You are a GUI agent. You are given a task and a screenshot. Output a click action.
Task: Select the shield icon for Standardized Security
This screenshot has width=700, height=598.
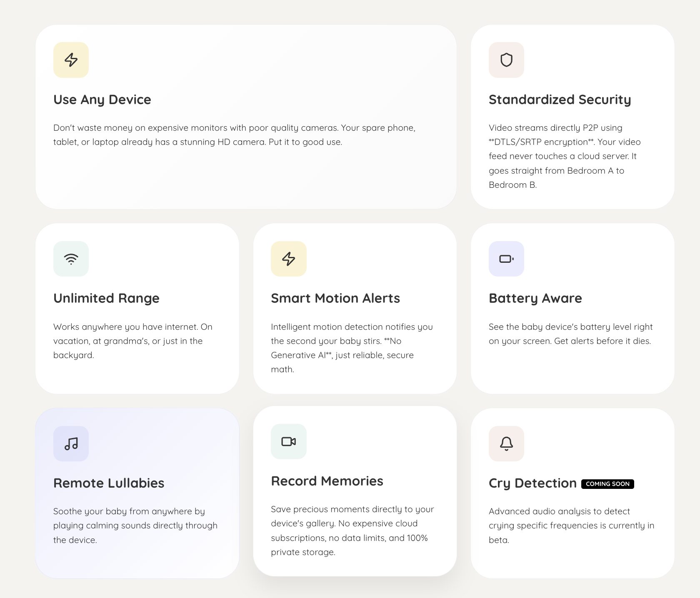pyautogui.click(x=506, y=60)
